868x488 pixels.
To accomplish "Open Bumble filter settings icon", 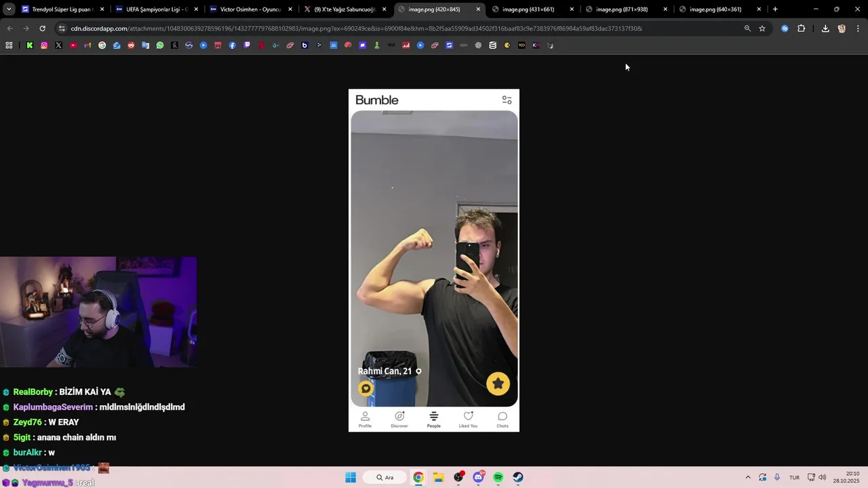I will [507, 100].
